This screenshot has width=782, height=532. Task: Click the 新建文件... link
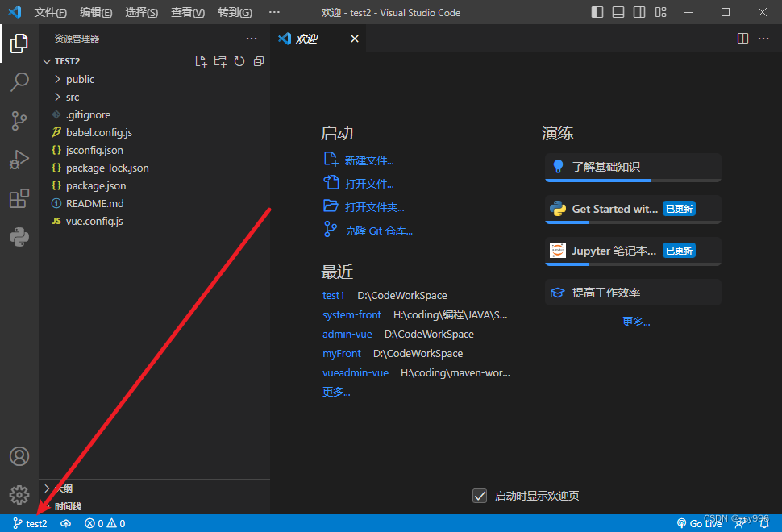tap(369, 160)
